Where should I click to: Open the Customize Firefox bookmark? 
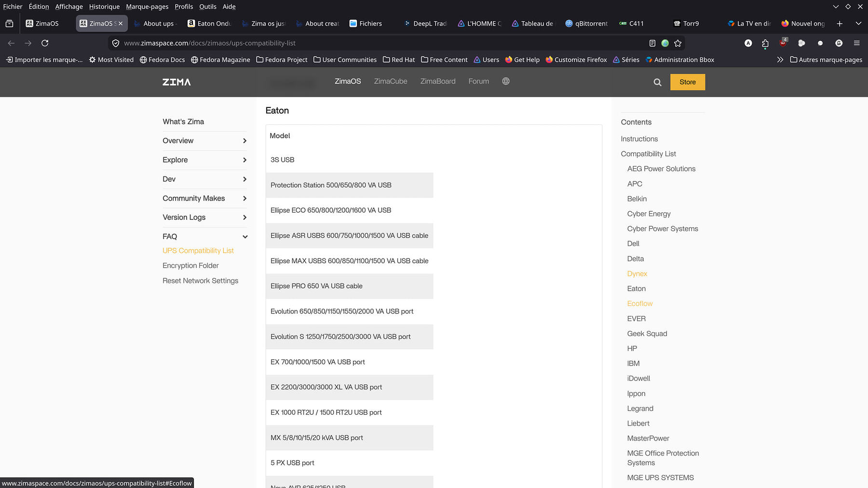576,60
